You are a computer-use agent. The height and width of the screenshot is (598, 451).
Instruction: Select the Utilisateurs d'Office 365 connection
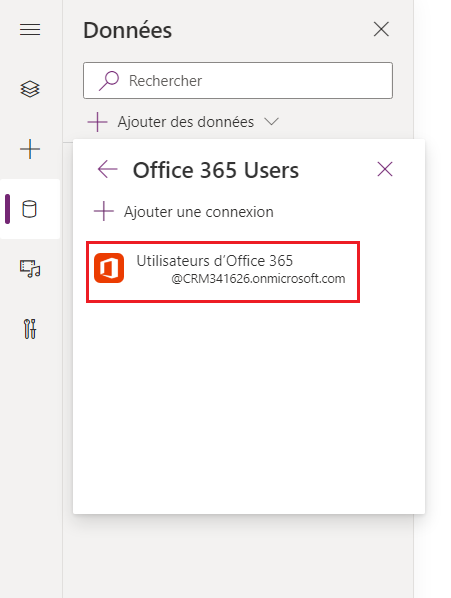pos(223,272)
